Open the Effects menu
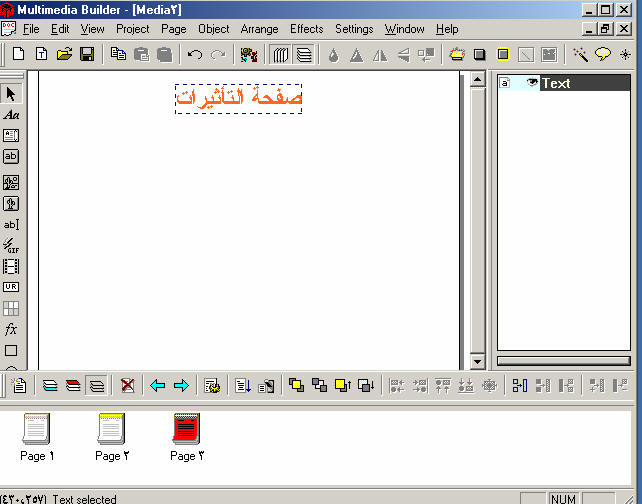This screenshot has height=504, width=642. 307,29
